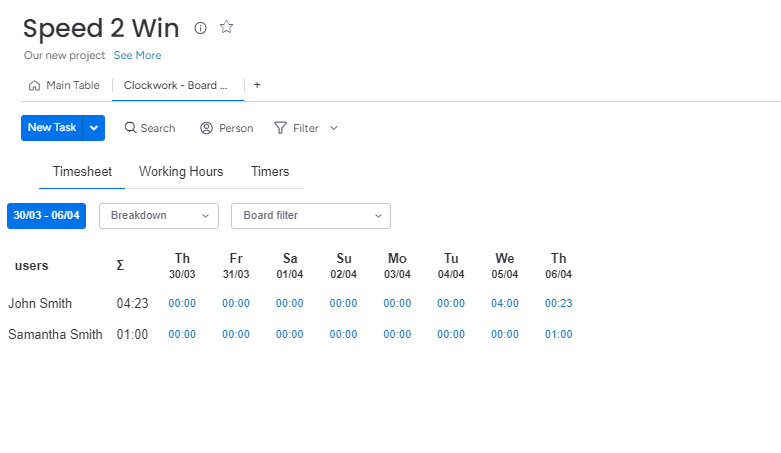Open Samantha Smith's 01:00 Thursday entry

click(558, 334)
